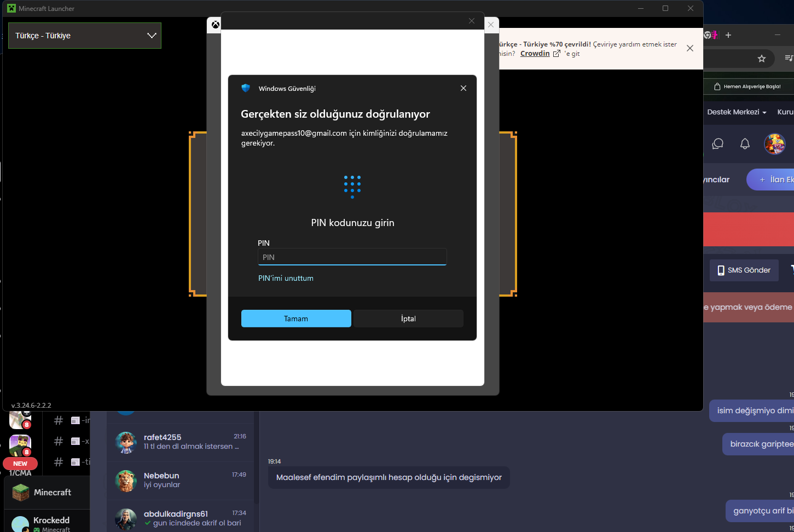The height and width of the screenshot is (532, 794).
Task: Close the Xbox sign-in overlay behind popup
Action: 491,25
